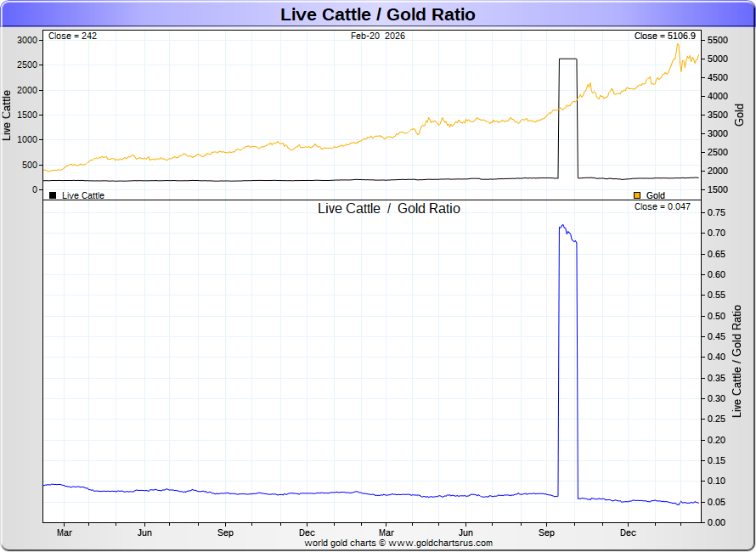Viewport: 756px width, 552px height.
Task: Click the vertical 'Live Cattle' left-axis title
Action: coord(8,115)
